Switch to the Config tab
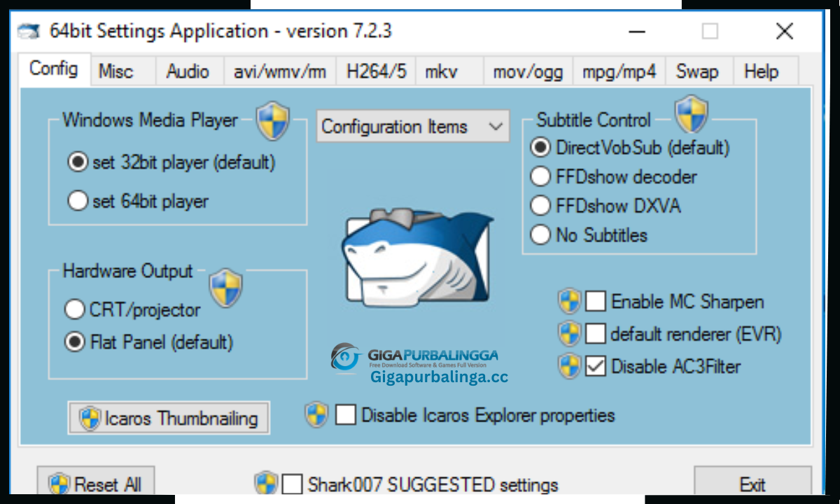Screen dimensions: 840x504 point(54,69)
